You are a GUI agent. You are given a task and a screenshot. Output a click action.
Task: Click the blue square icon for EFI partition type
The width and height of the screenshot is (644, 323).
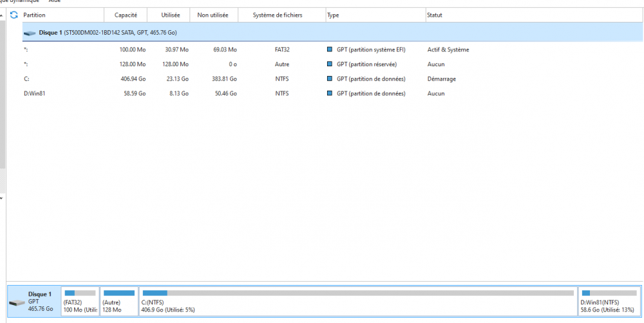(x=330, y=50)
